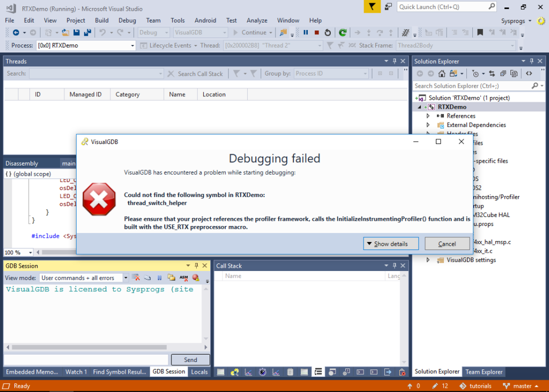Switch to the Team Explorer tab
This screenshot has width=549, height=392.
click(484, 372)
